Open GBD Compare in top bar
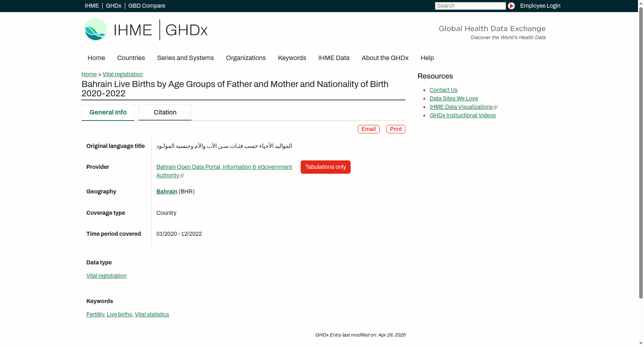Screen dimensions: 644x347 [147, 6]
